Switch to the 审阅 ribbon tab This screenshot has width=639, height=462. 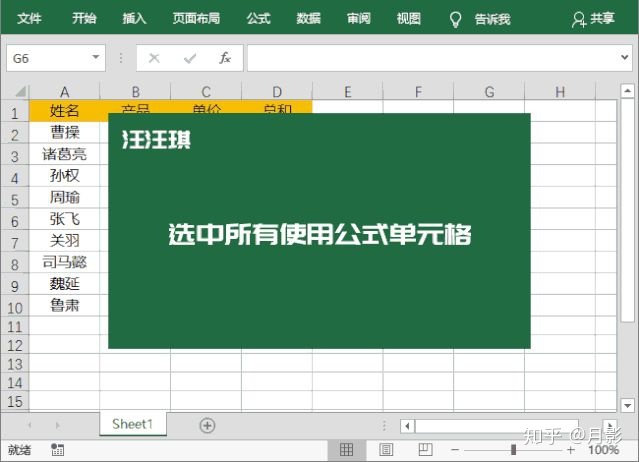[x=359, y=18]
